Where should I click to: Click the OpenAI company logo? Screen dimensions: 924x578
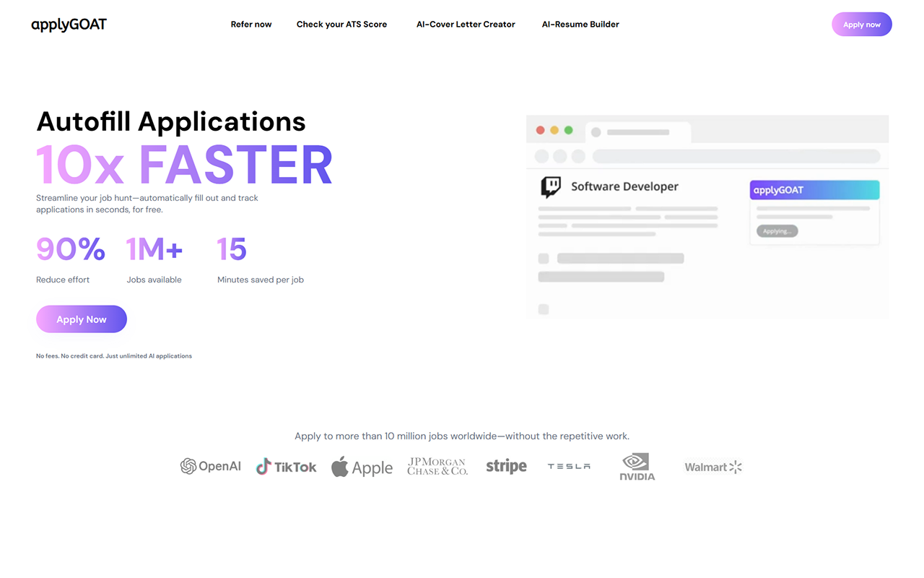[211, 467]
